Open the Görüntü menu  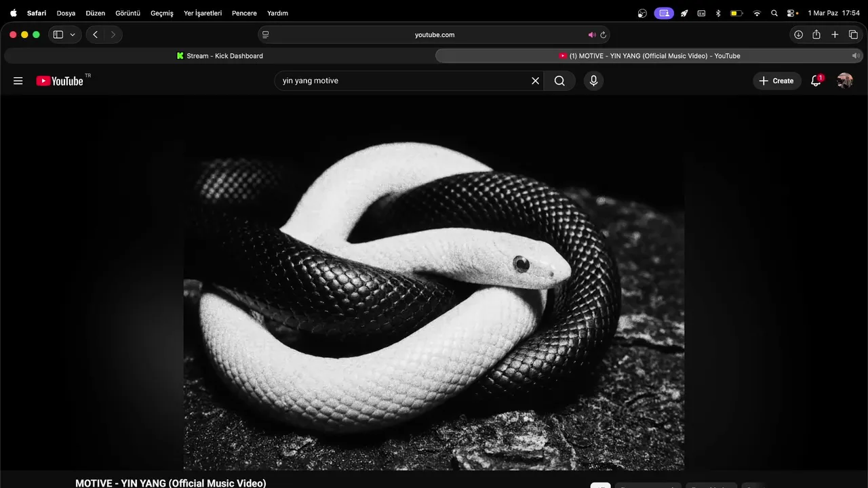pos(128,13)
